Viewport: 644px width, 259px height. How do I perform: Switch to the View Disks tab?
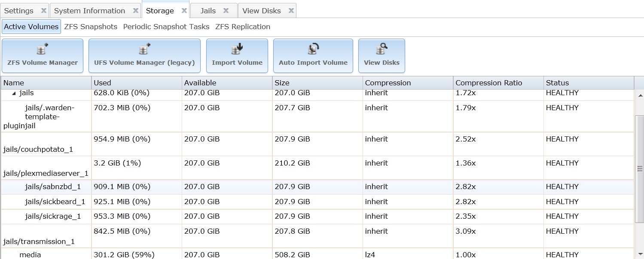[x=262, y=11]
